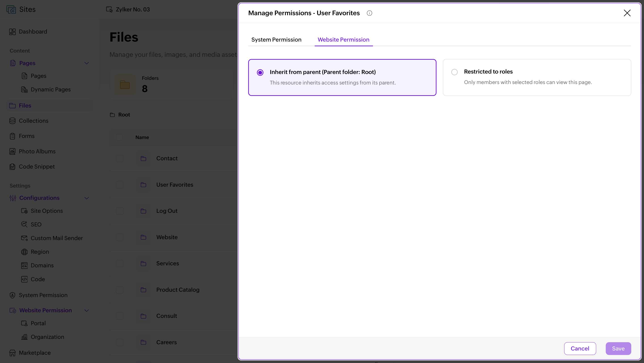Collapse the Website Permission sidebar chevron
The height and width of the screenshot is (363, 644).
tap(87, 310)
